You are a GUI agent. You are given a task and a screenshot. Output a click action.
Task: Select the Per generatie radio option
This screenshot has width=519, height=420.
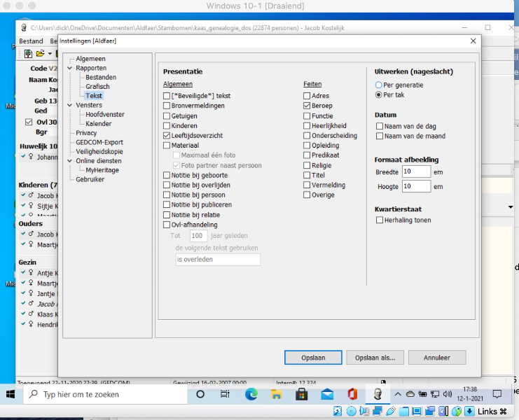(379, 85)
